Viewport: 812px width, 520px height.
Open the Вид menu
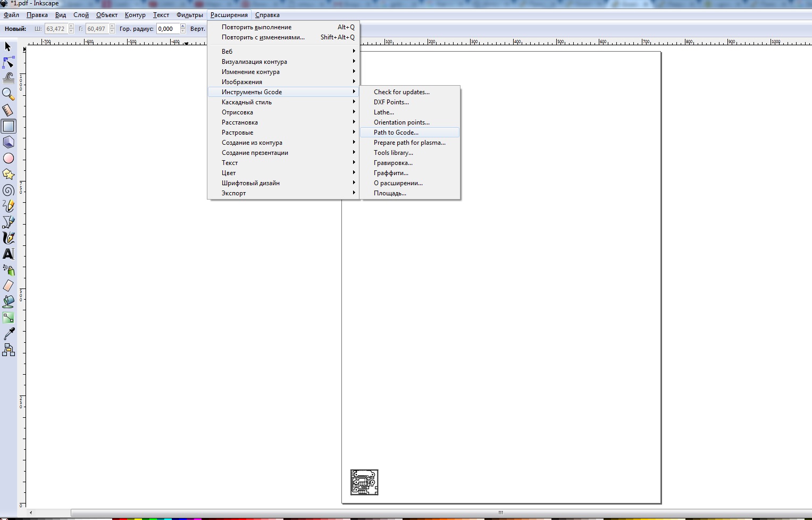pos(61,15)
